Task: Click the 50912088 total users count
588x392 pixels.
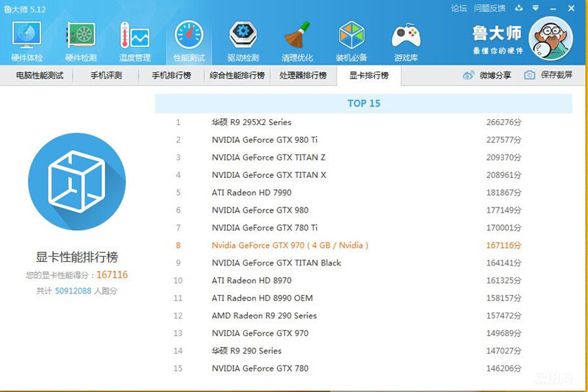Action: tap(73, 291)
